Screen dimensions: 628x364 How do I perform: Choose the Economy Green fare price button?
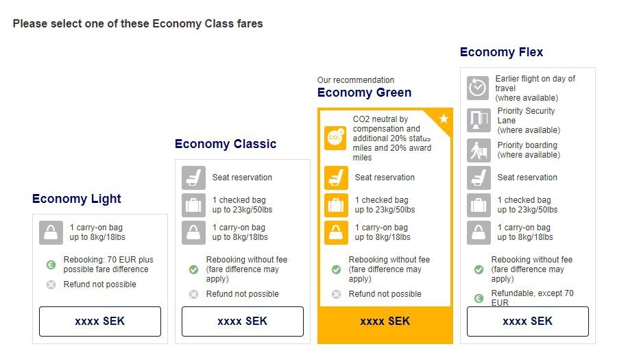pos(385,321)
